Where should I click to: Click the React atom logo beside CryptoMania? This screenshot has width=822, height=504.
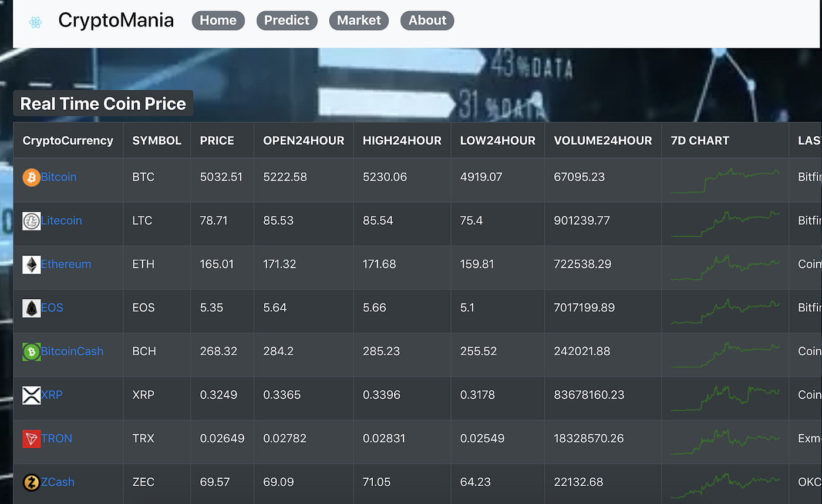click(x=35, y=20)
